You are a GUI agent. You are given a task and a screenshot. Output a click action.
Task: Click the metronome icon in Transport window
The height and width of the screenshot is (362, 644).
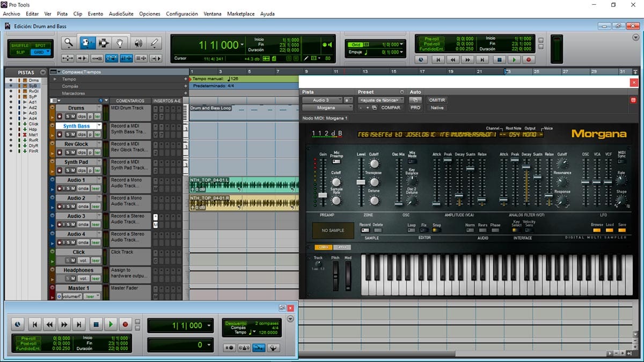[245, 348]
